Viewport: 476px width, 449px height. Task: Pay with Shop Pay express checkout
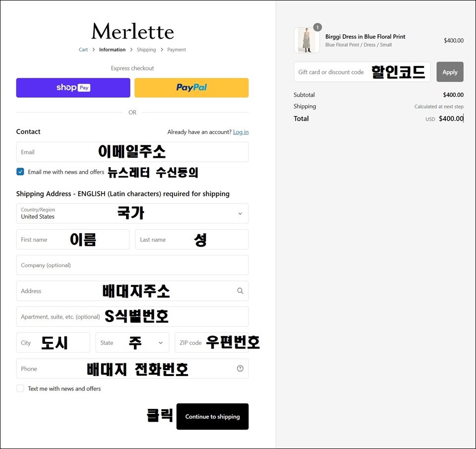click(73, 88)
